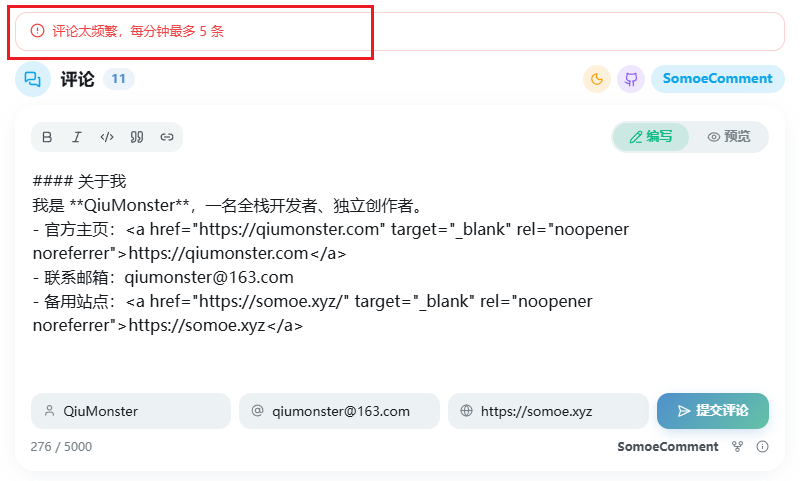Click the comment bubbles icon beside 评论
Screen dimensions: 800x481
pyautogui.click(x=33, y=79)
